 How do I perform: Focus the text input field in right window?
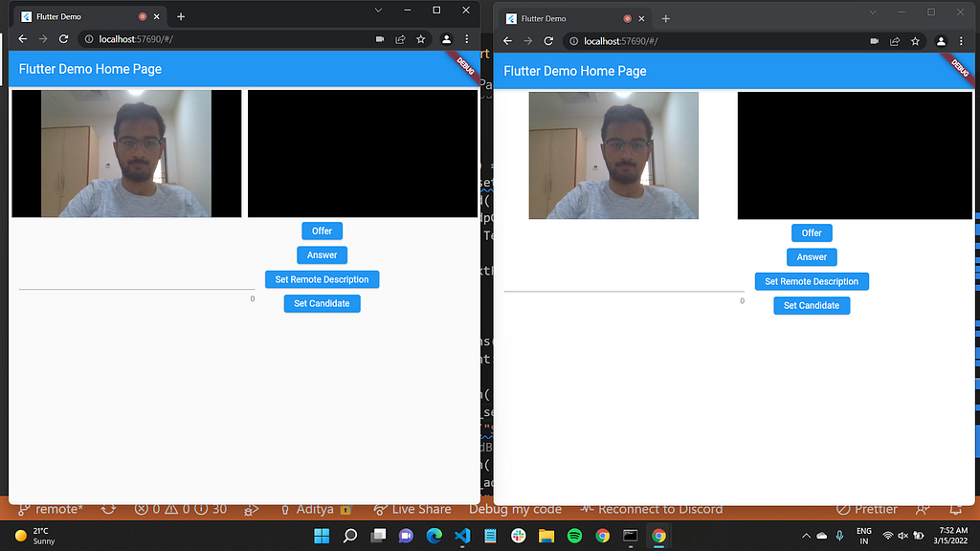(624, 283)
